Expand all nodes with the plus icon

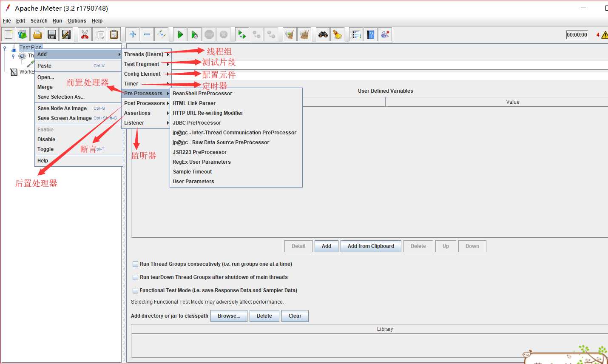(x=133, y=34)
